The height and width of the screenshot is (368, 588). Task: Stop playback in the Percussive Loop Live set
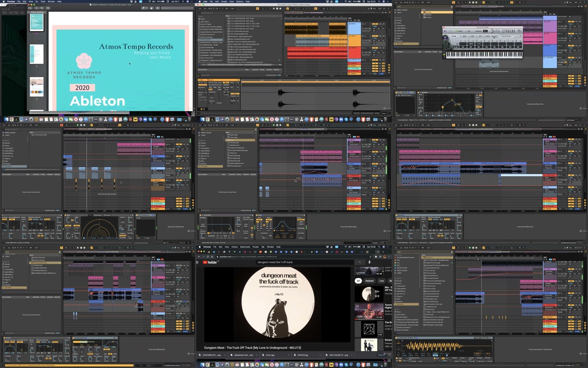click(x=277, y=9)
